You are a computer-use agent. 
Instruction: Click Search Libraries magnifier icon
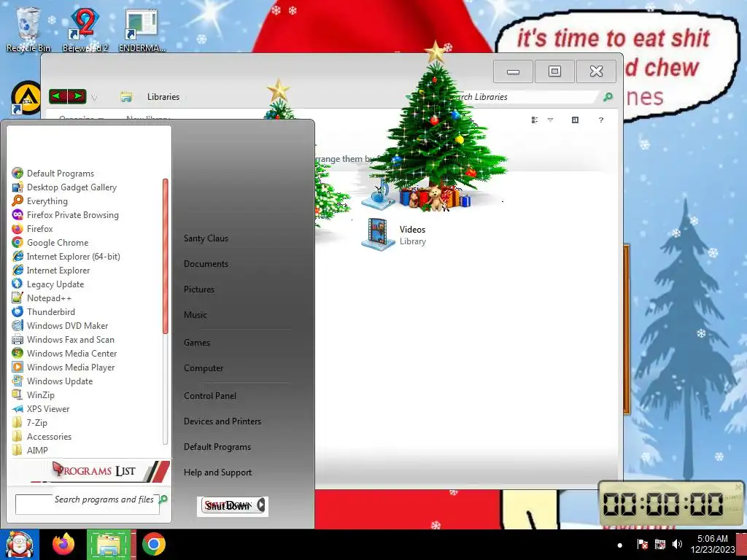(608, 97)
